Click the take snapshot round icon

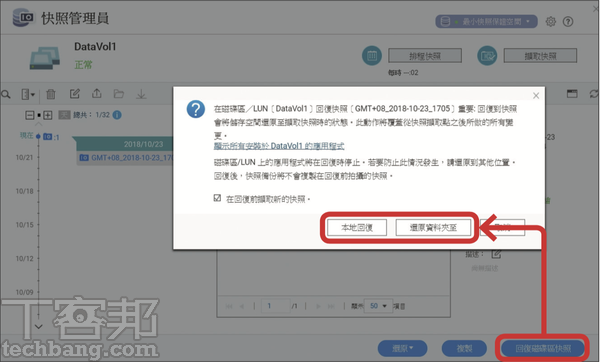pos(487,56)
